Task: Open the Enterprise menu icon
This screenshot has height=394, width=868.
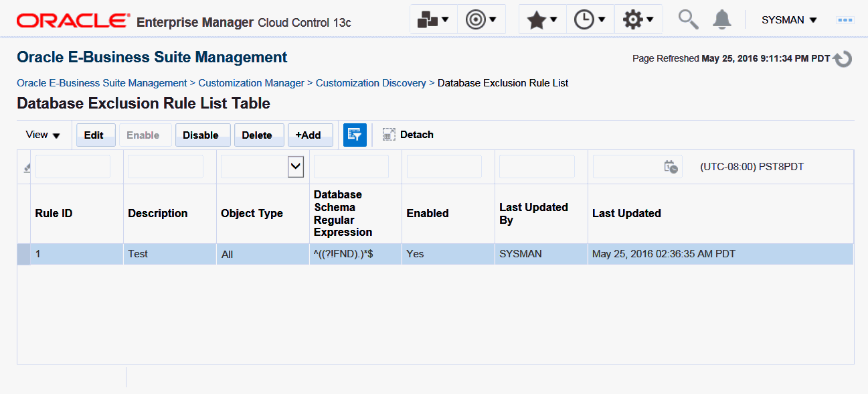Action: tap(433, 19)
